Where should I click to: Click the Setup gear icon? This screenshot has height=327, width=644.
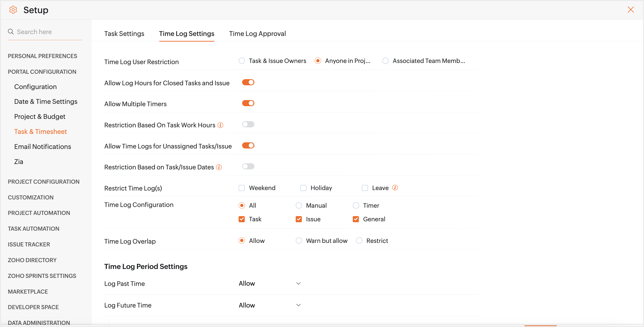click(13, 10)
